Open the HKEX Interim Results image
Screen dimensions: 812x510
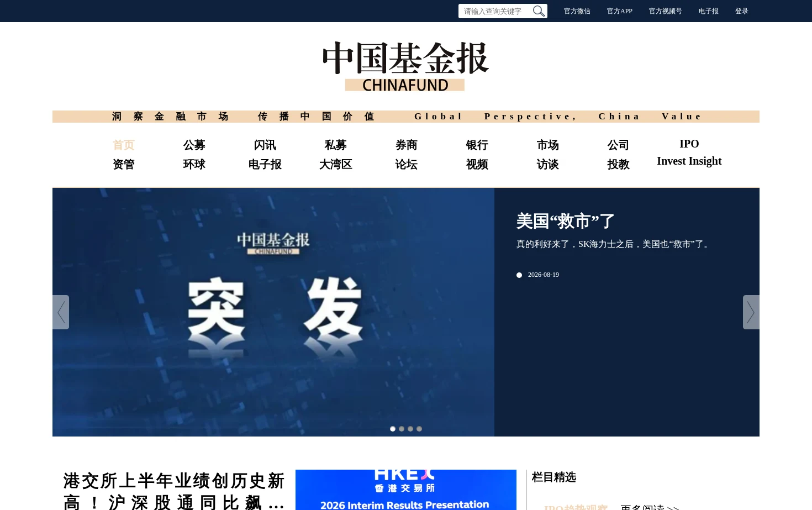click(406, 490)
